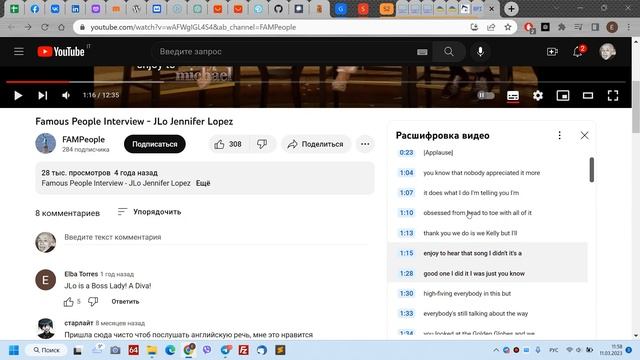Open the on-screen keyboard icon in the search box
This screenshot has height=360, width=640.
click(x=422, y=52)
